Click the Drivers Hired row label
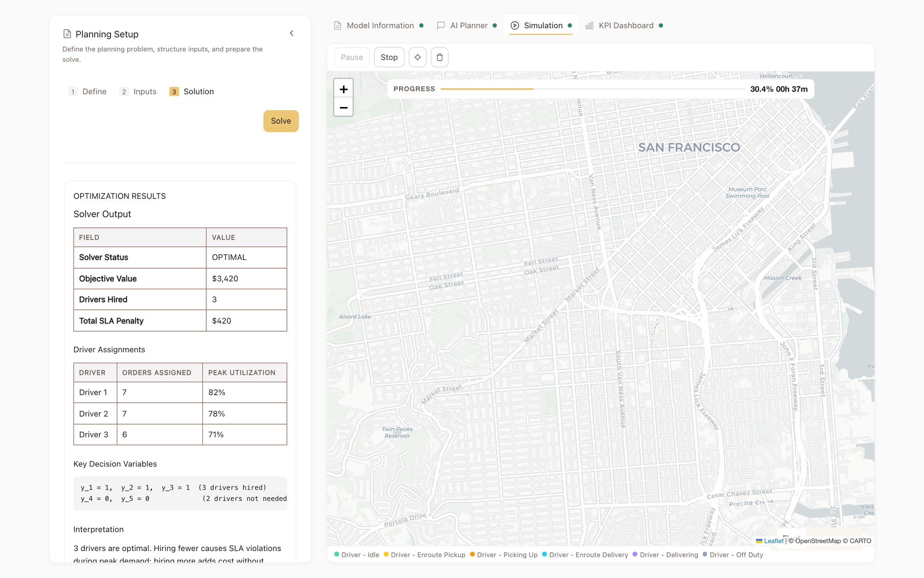 (x=103, y=300)
